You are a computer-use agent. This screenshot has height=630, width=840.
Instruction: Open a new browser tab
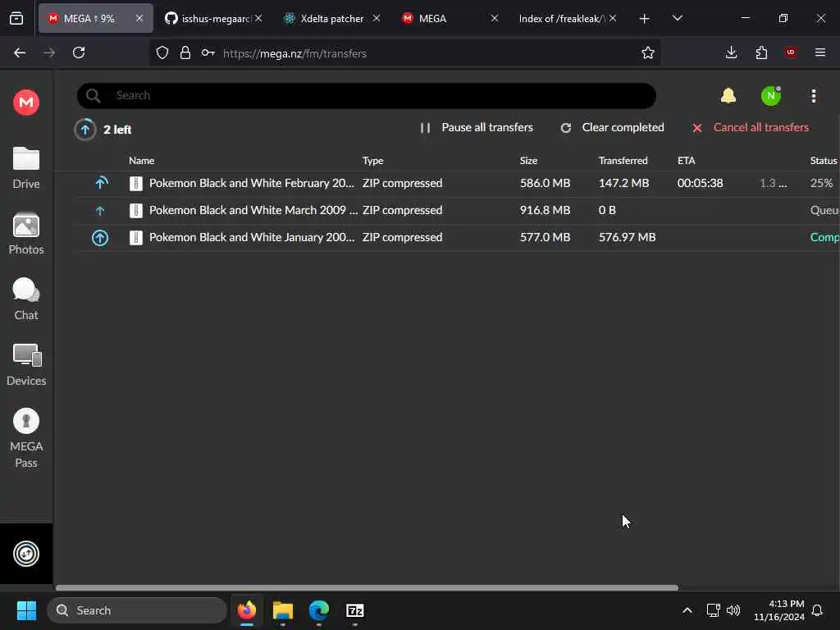645,19
